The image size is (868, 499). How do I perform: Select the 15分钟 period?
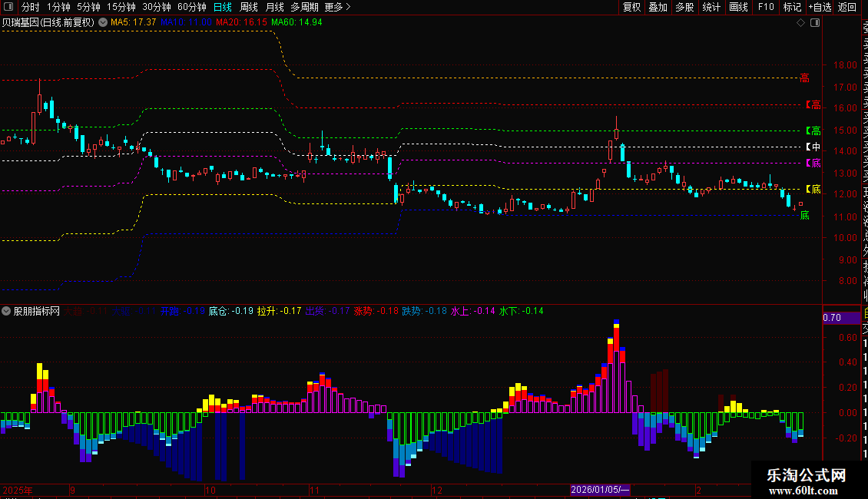[x=121, y=7]
